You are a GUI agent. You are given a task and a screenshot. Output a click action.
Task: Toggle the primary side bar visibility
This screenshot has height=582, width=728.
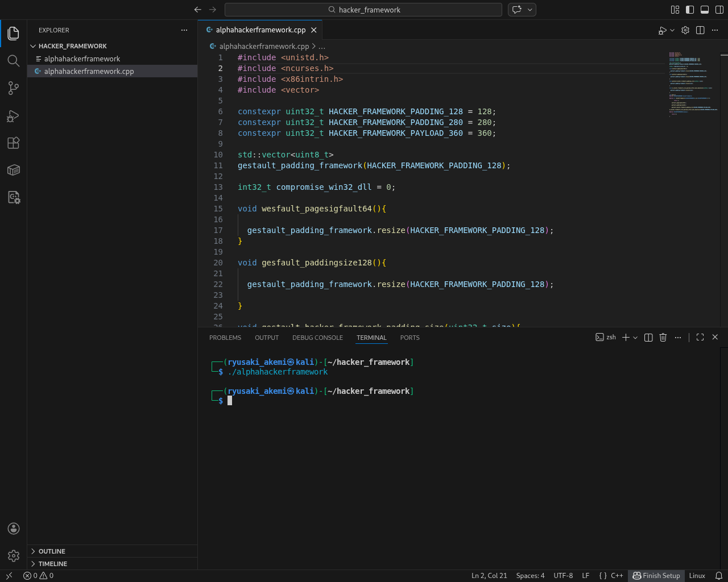(690, 10)
